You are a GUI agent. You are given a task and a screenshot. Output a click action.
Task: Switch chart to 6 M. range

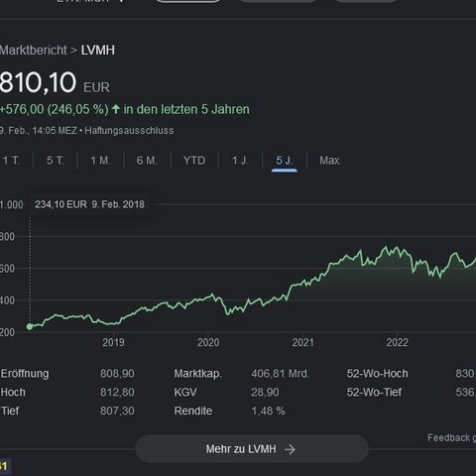(x=147, y=161)
